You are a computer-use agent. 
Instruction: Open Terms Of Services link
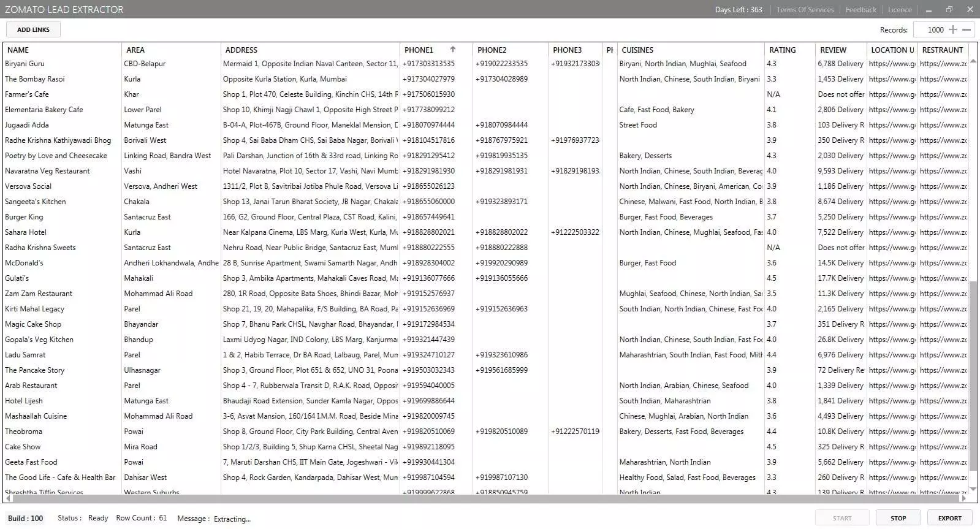(805, 10)
